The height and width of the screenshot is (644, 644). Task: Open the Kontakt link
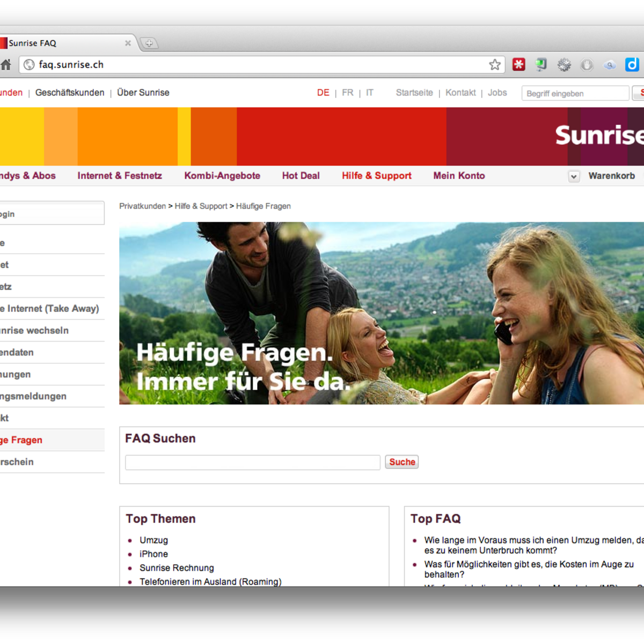pos(460,92)
